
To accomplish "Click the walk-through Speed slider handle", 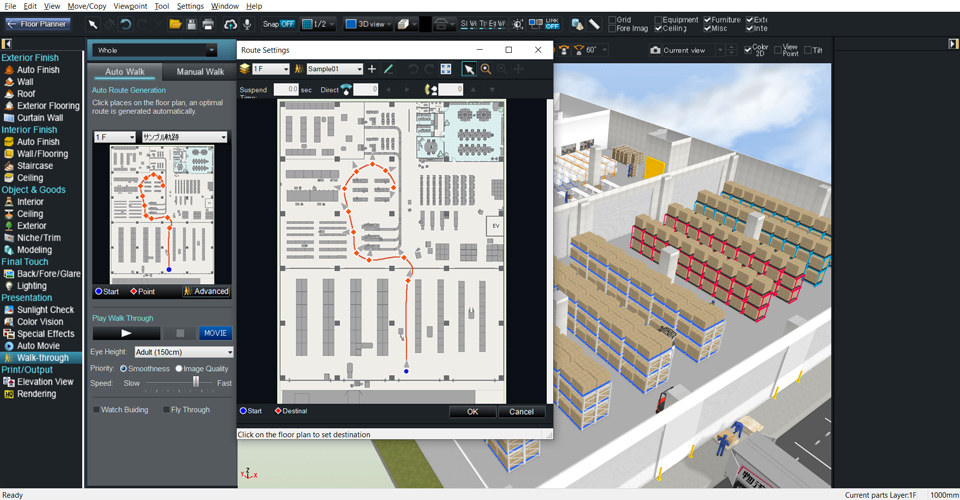I will click(196, 382).
